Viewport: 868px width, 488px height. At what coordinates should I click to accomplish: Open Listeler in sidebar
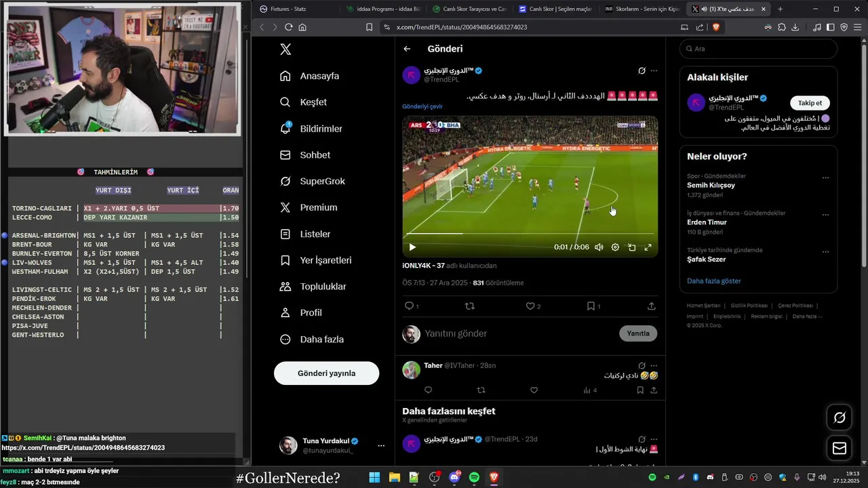(305, 234)
